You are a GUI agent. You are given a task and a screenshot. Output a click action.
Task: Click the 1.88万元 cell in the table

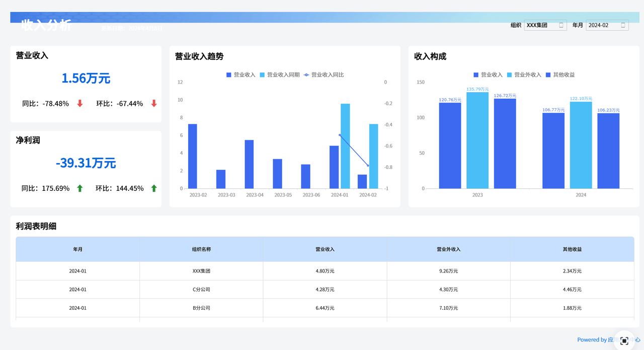click(572, 308)
